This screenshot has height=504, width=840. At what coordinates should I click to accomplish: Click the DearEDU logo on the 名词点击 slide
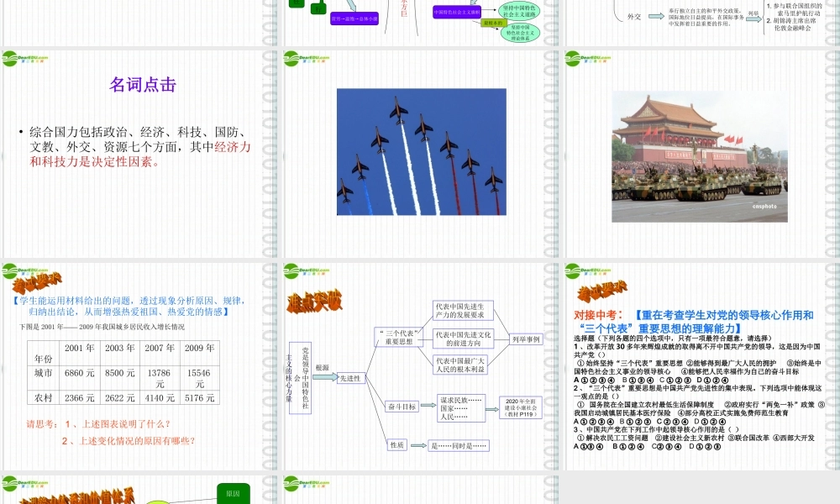(x=24, y=59)
